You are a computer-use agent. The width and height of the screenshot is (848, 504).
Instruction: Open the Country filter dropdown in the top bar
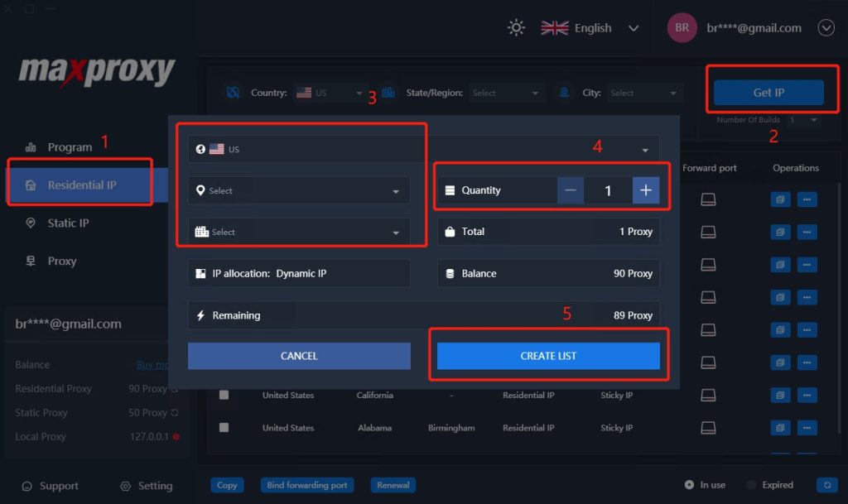(x=330, y=93)
